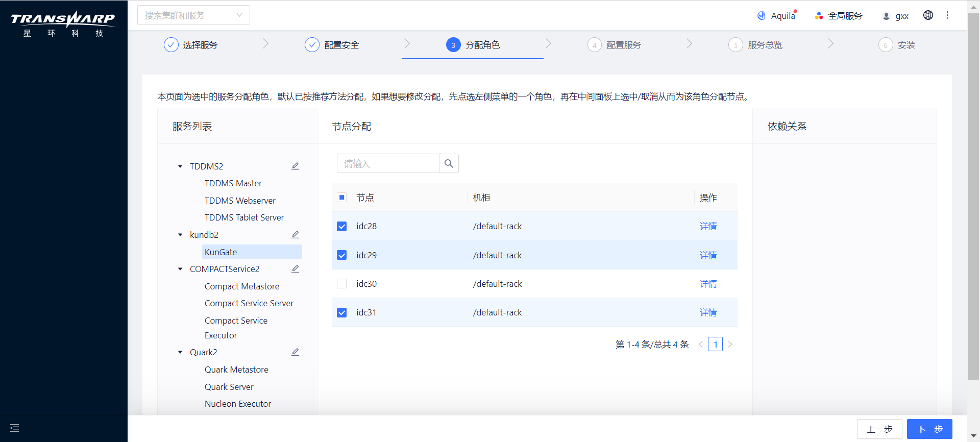
Task: Click /default-rack cell in idc31 row
Action: 497,312
